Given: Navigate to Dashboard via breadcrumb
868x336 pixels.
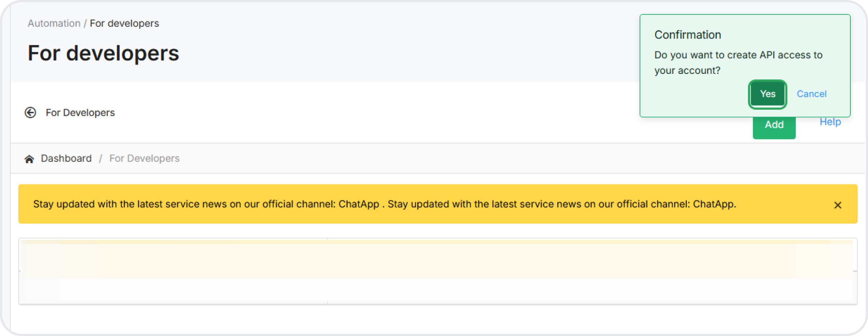Looking at the screenshot, I should [66, 158].
